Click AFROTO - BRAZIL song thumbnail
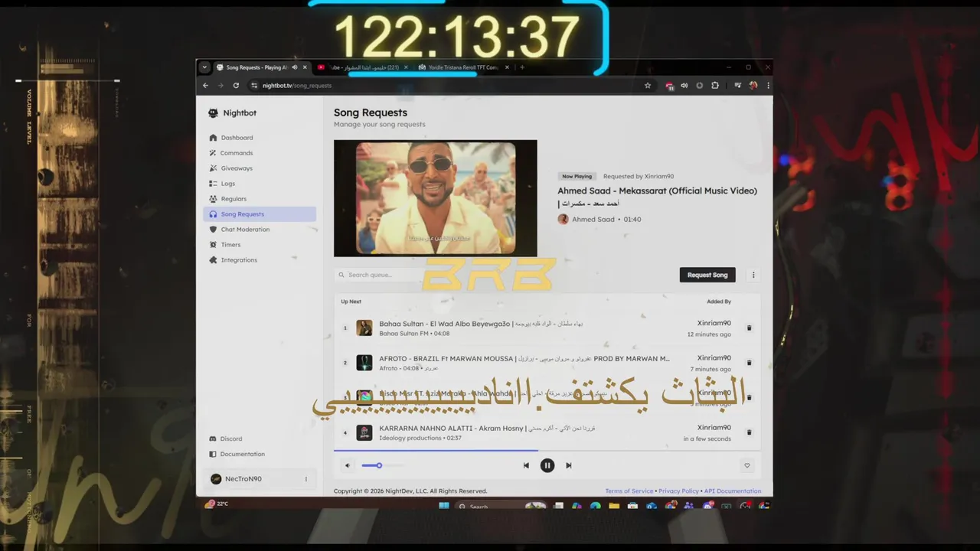This screenshot has width=980, height=551. coord(364,363)
